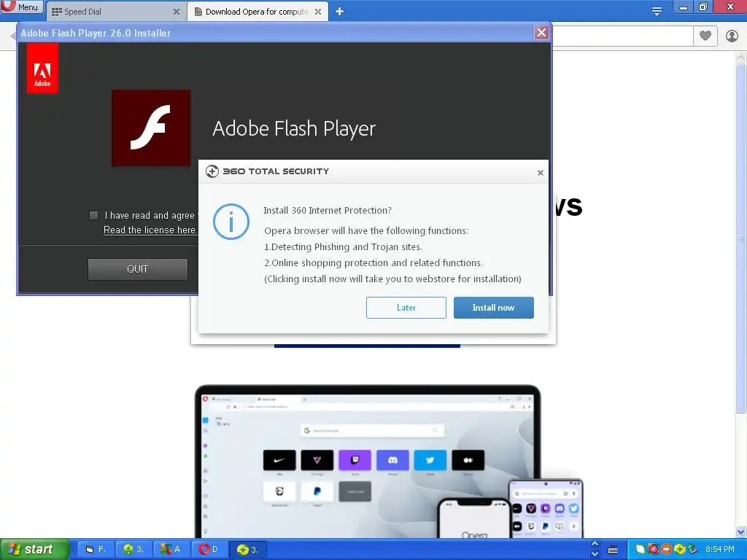Open a new tab with plus icon

click(339, 12)
